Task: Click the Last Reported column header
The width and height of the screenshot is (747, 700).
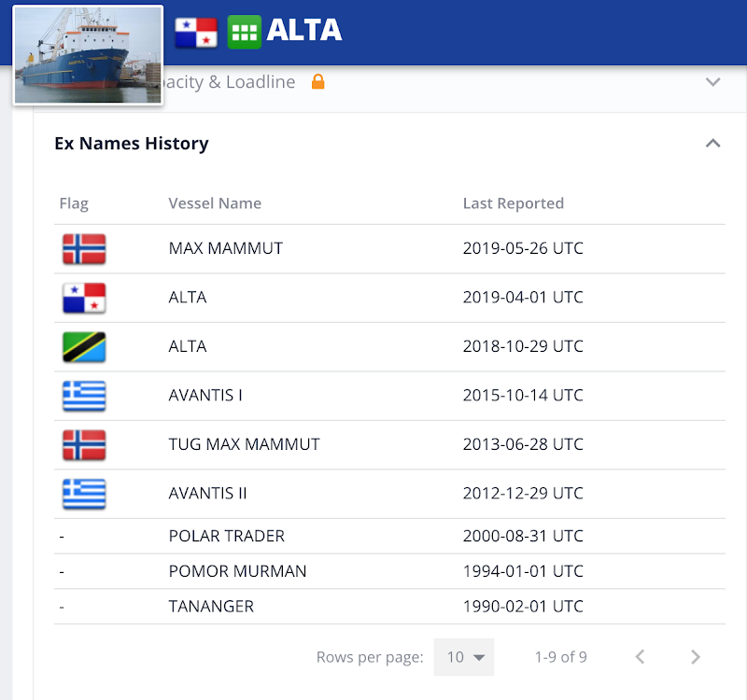Action: (514, 203)
